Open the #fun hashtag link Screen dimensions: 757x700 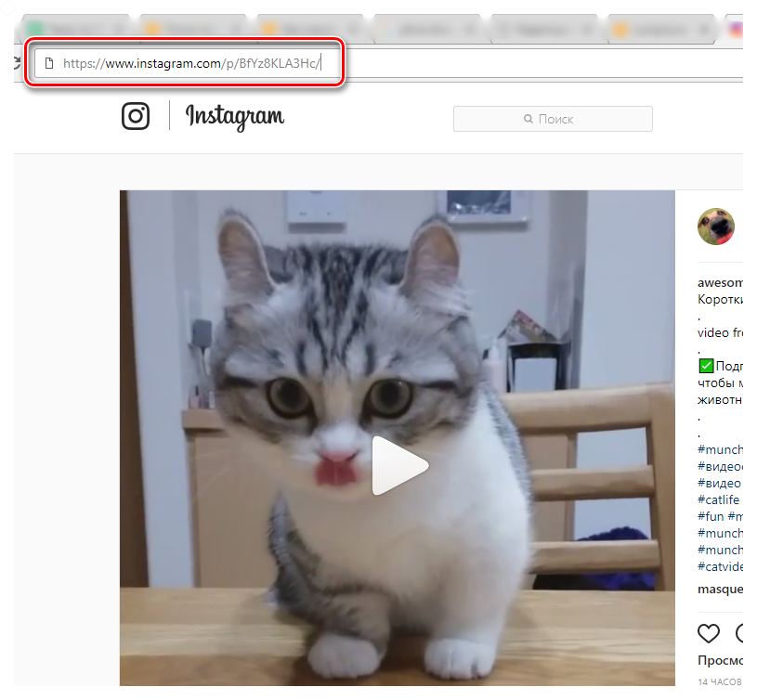[x=711, y=516]
